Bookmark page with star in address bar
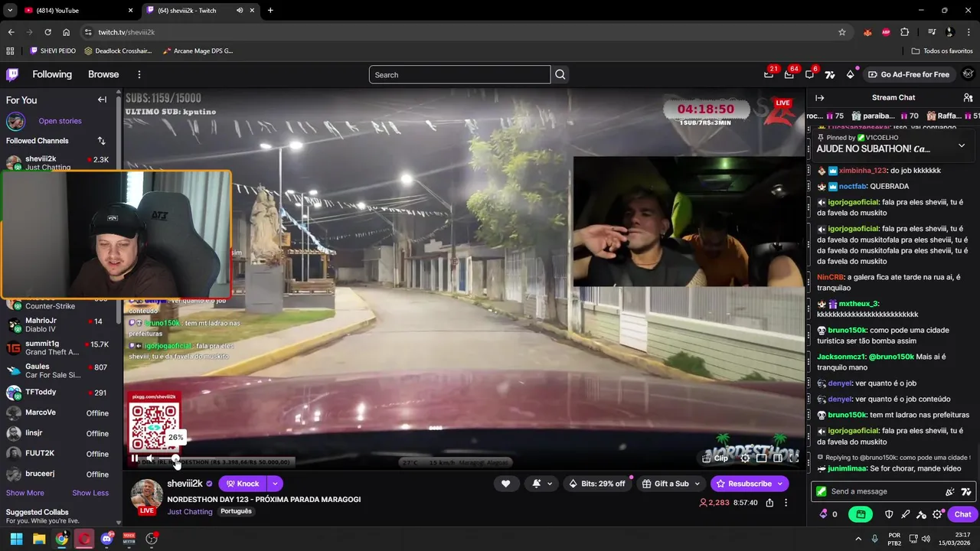Viewport: 980px width, 551px height. (x=842, y=32)
